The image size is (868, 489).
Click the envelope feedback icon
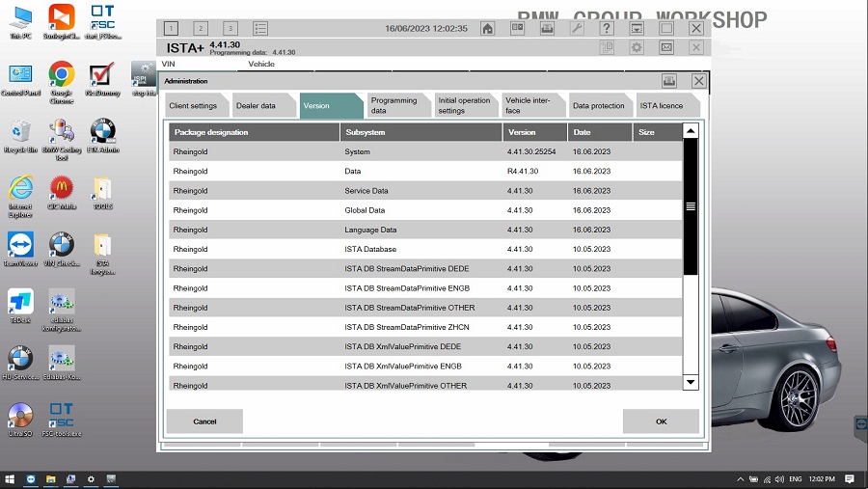(666, 47)
